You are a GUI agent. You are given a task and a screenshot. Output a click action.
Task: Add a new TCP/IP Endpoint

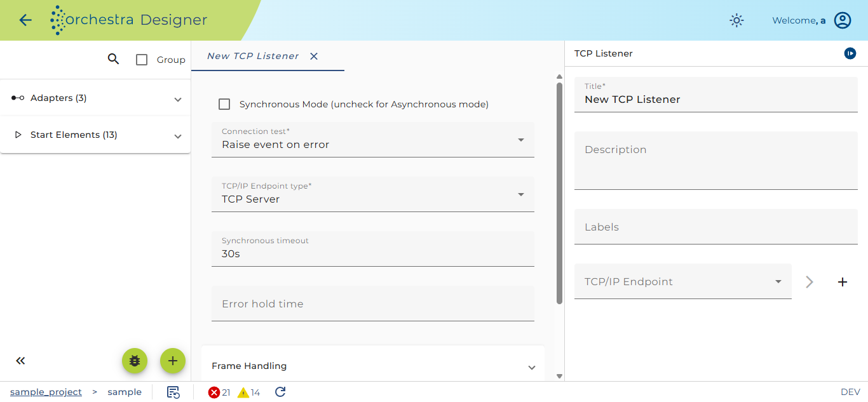point(843,282)
